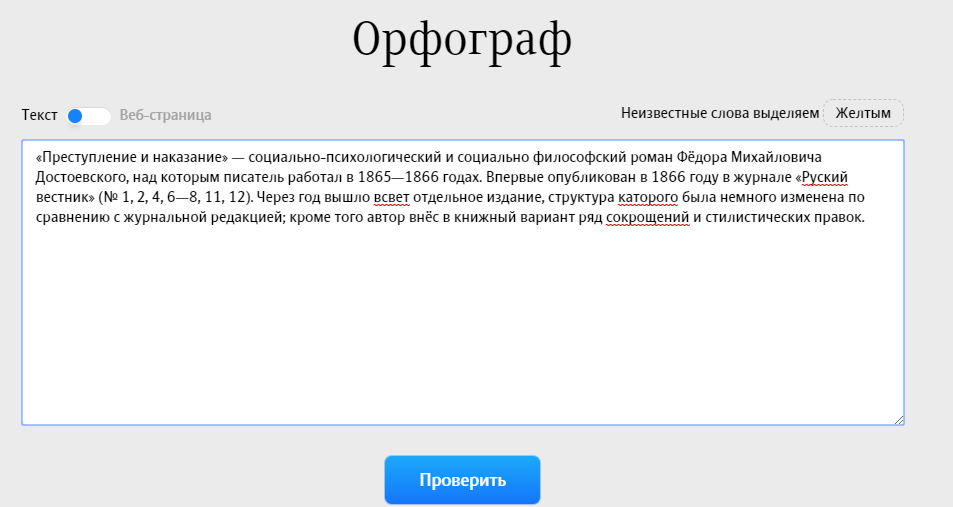
Task: Click the misspelled word «Руский»
Action: [x=825, y=177]
